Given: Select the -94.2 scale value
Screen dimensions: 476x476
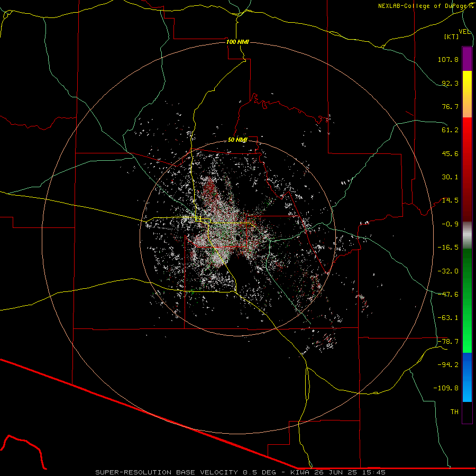Looking at the screenshot, I should tap(448, 365).
